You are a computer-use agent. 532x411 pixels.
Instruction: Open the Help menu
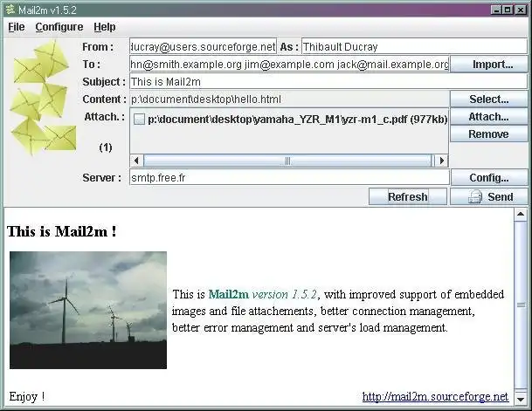click(105, 27)
